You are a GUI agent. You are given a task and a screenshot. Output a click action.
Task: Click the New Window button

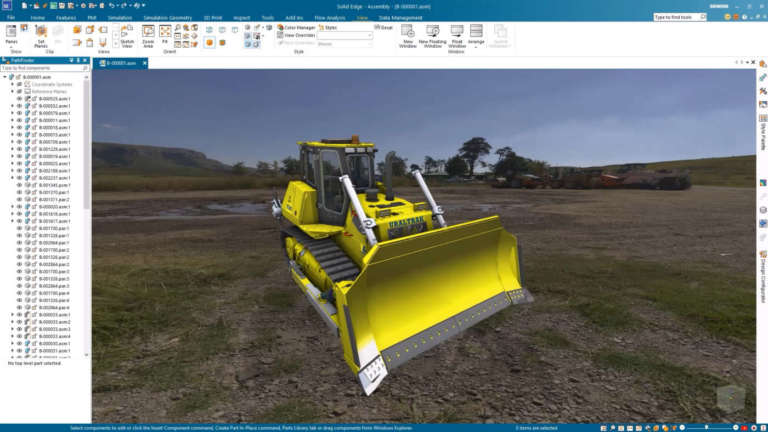click(x=408, y=36)
